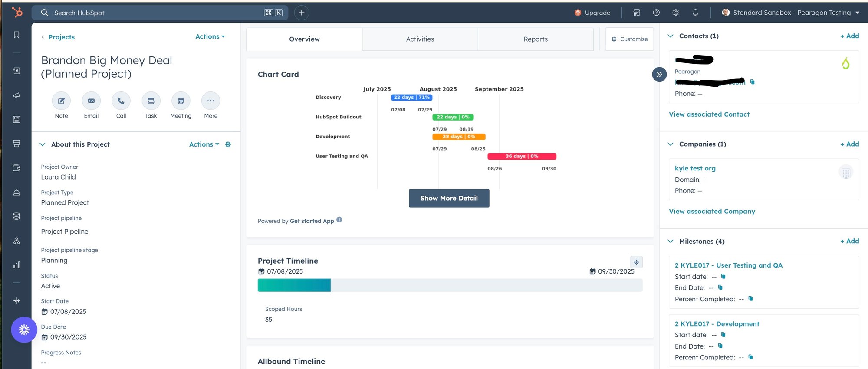This screenshot has width=868, height=369.
Task: Open the project Actions dropdown near Projects link
Action: (210, 36)
